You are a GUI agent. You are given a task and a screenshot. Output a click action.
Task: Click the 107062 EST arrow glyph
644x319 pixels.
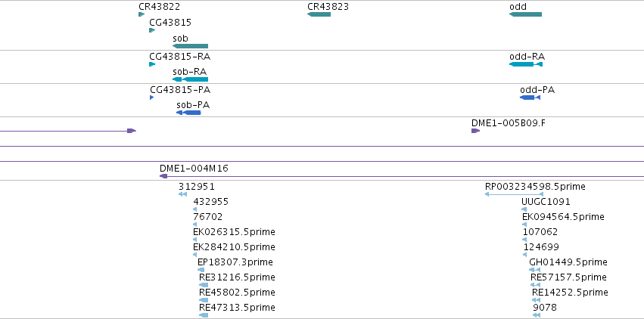tap(525, 240)
